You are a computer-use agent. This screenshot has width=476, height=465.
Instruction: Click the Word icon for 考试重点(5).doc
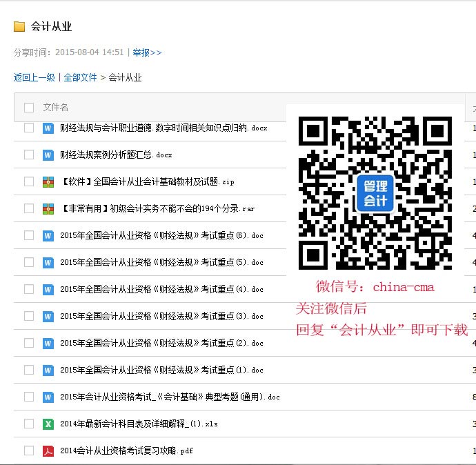point(48,263)
